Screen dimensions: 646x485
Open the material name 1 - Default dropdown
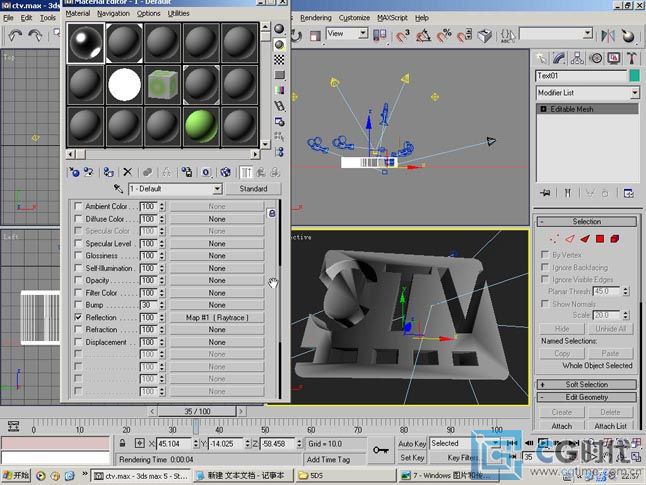tap(217, 189)
